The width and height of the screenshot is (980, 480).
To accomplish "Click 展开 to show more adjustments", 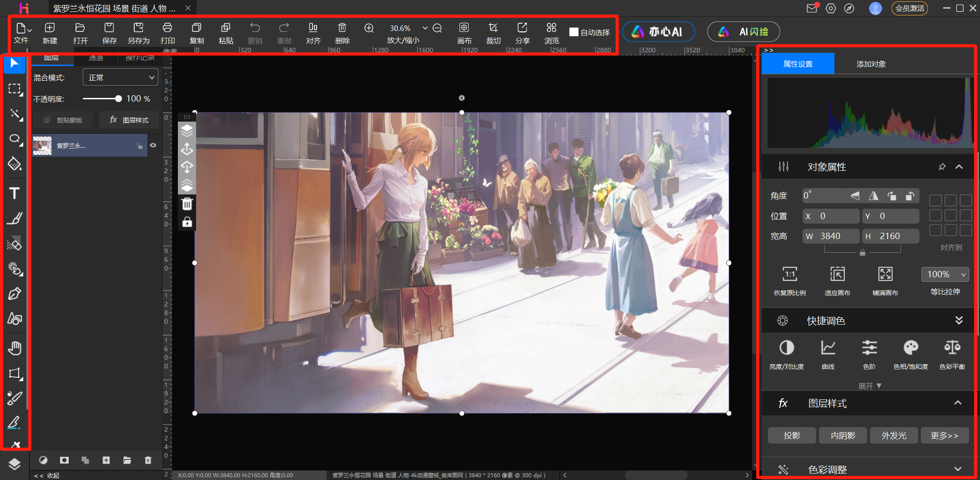I will (869, 386).
